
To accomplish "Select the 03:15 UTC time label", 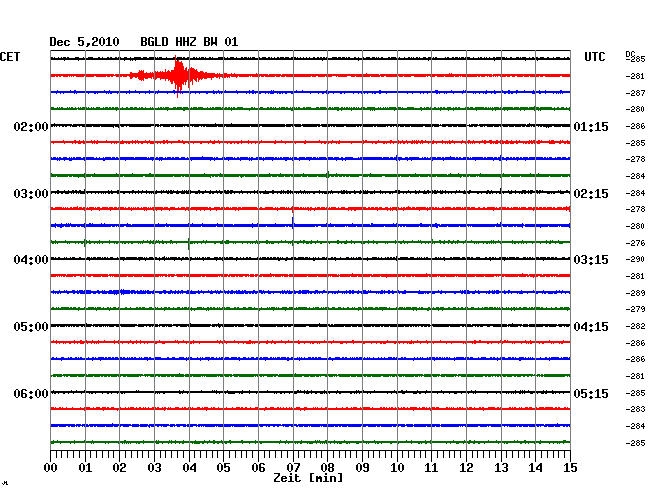I will click(x=590, y=260).
